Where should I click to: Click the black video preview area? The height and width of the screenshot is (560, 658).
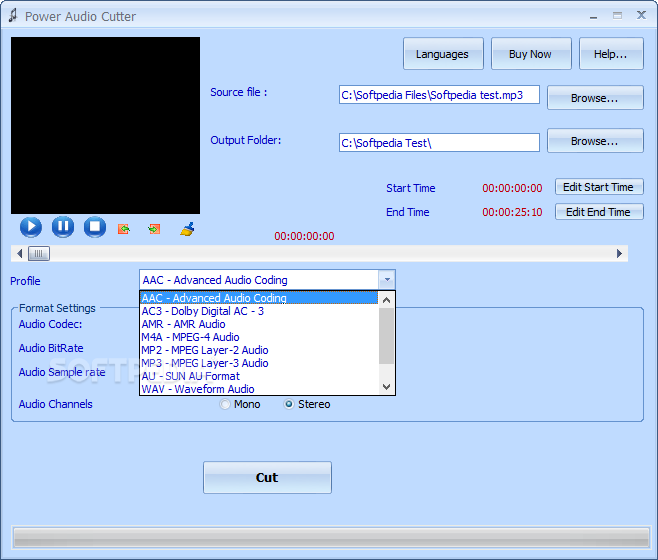(105, 125)
